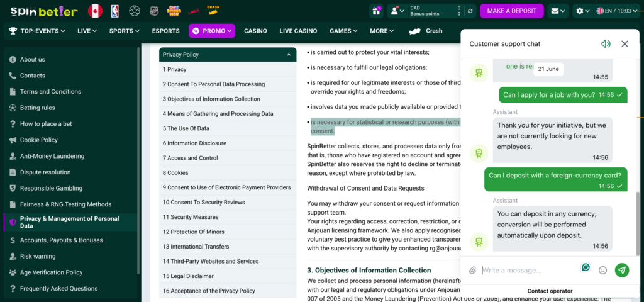This screenshot has height=302, width=644.
Task: Expand the TOP-EVENTS menu
Action: tap(37, 31)
